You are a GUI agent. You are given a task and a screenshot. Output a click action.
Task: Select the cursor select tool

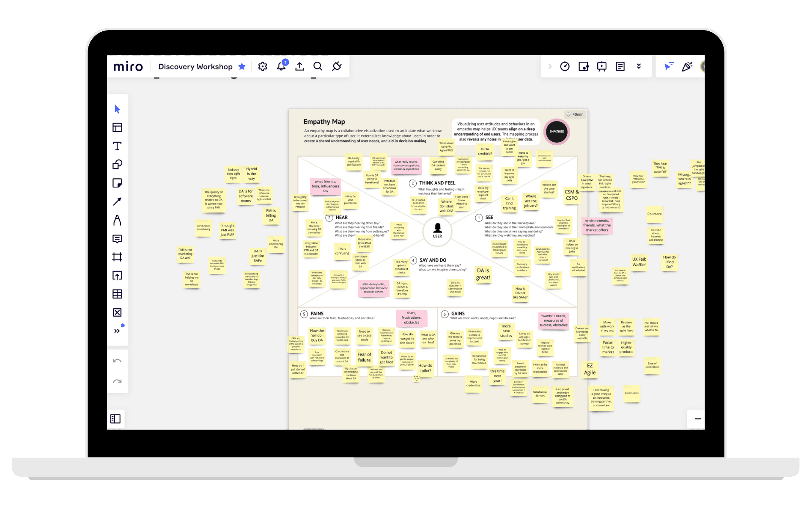point(118,109)
